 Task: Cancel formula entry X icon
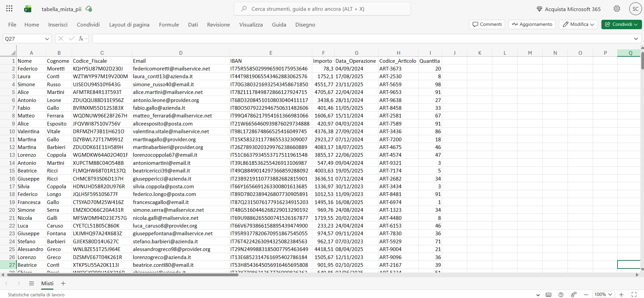[x=61, y=39]
